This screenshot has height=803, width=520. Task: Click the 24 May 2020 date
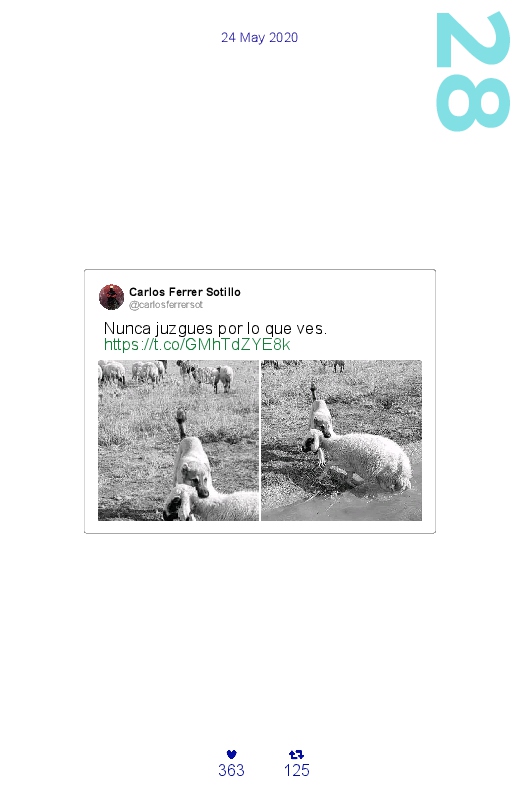[259, 37]
